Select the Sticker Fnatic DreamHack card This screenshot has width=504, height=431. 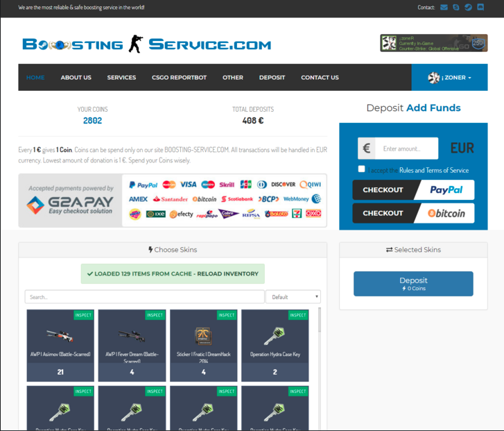pos(203,346)
